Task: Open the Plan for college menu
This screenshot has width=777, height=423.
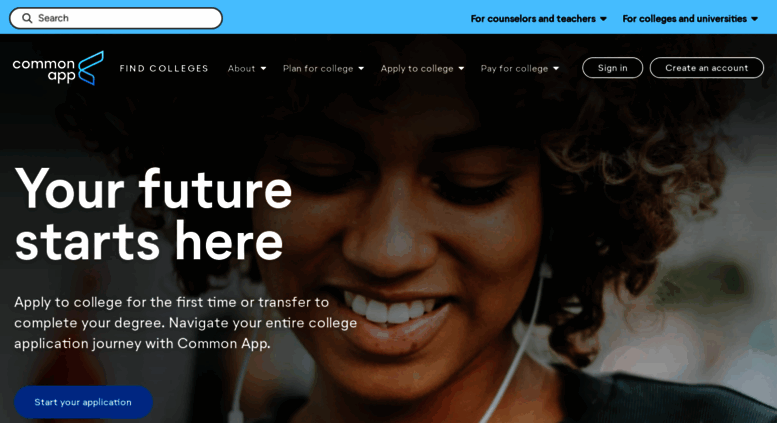Action: pos(323,68)
